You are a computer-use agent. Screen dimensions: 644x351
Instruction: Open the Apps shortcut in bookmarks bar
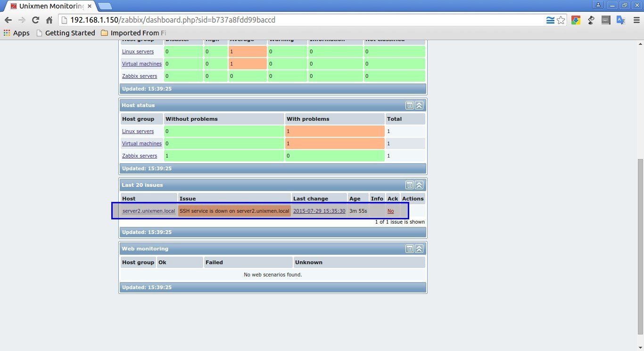(x=17, y=33)
